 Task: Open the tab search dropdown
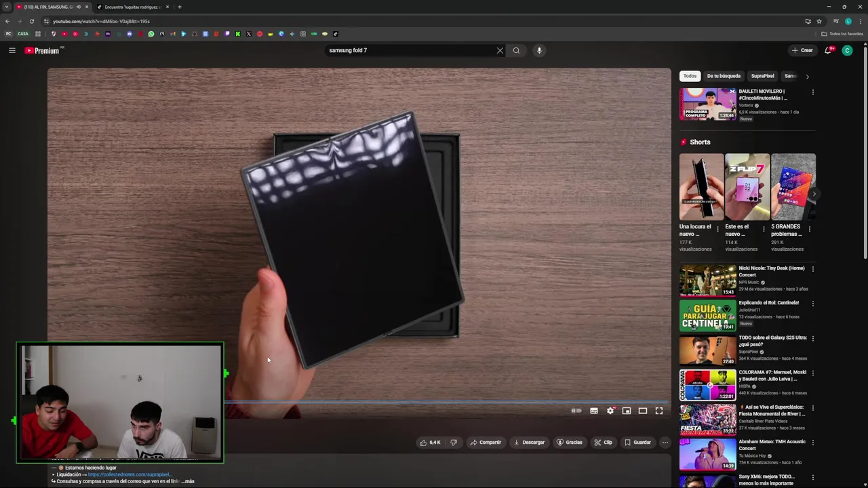coord(7,7)
